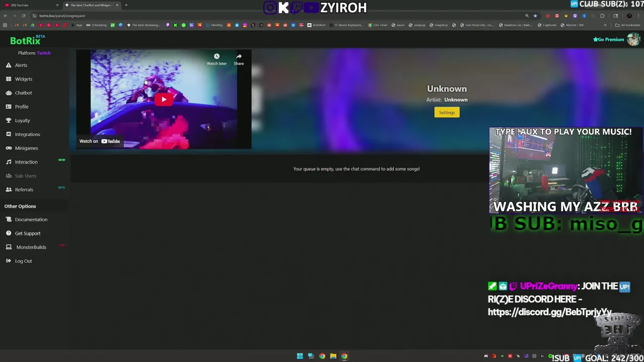Open a new browser tab
Screen dimensions: 644x362
(126, 5)
